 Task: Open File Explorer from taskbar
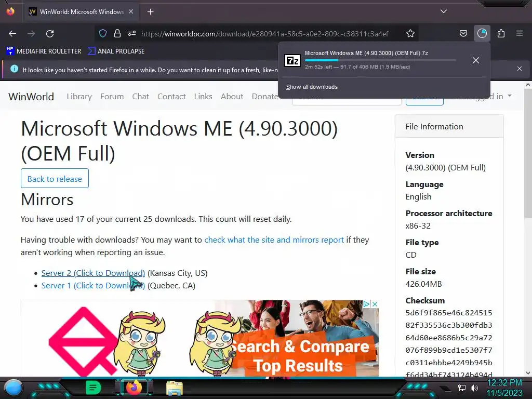tap(175, 388)
